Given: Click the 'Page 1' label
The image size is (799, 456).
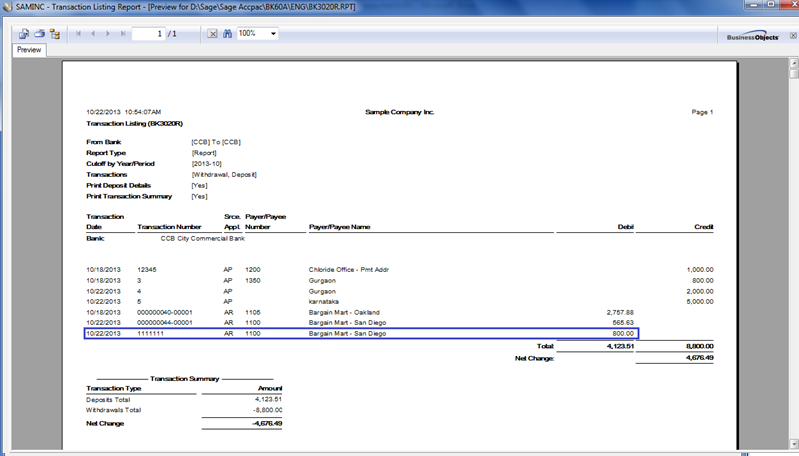Looking at the screenshot, I should pos(702,112).
